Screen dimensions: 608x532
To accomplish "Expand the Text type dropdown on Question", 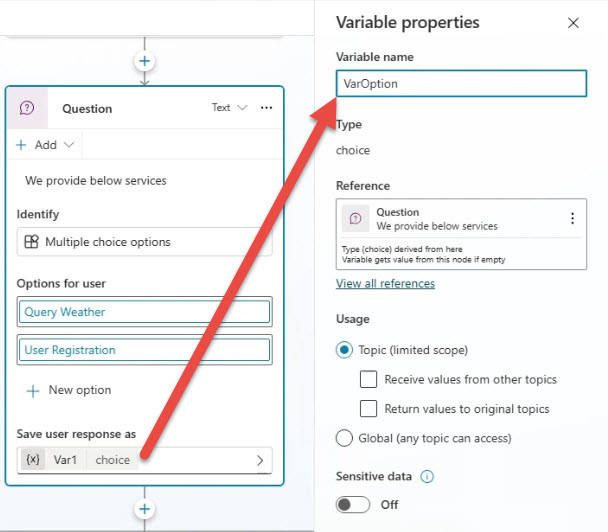I will pos(230,107).
